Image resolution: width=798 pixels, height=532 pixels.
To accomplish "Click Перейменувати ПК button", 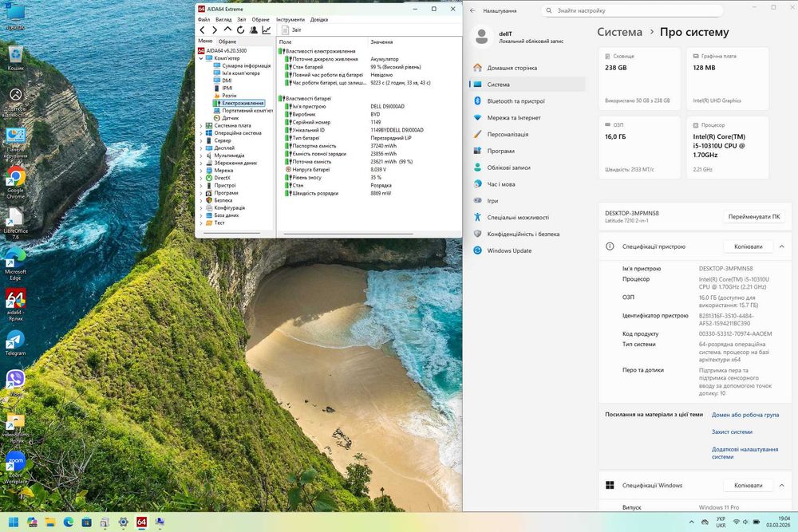I will (754, 217).
